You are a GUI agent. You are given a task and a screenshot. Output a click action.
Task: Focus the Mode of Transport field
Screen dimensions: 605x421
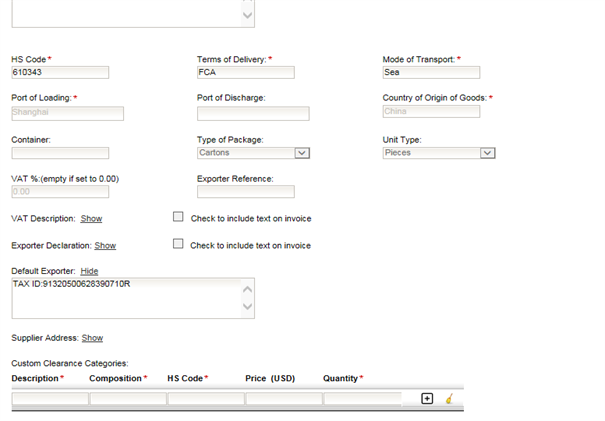431,73
